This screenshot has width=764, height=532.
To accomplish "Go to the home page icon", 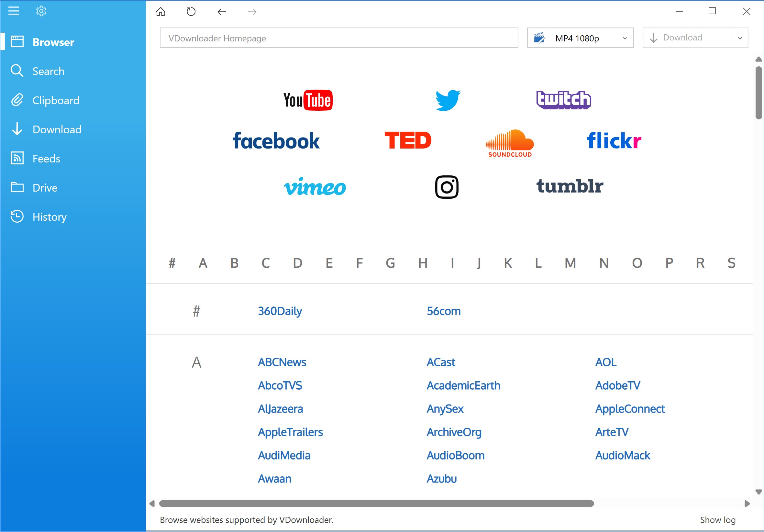I will [x=161, y=12].
